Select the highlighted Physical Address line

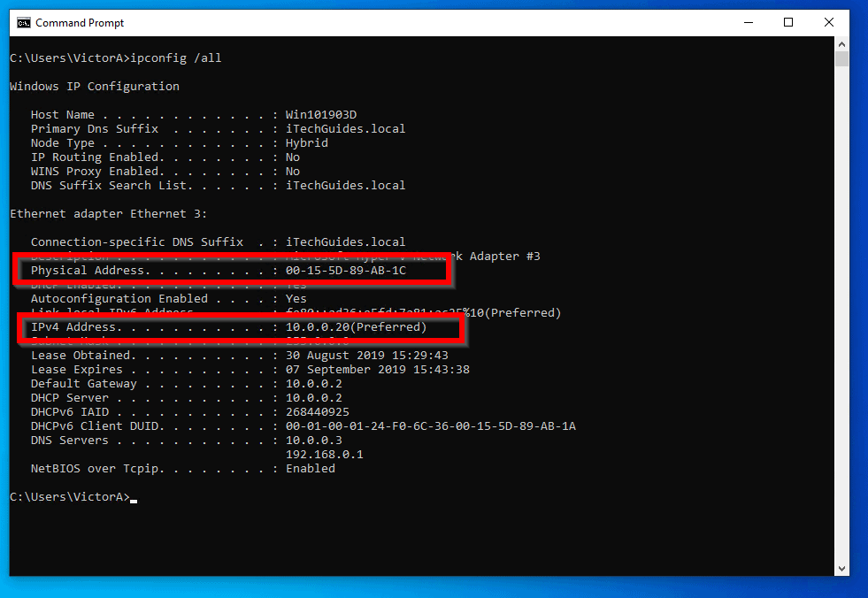[232, 270]
